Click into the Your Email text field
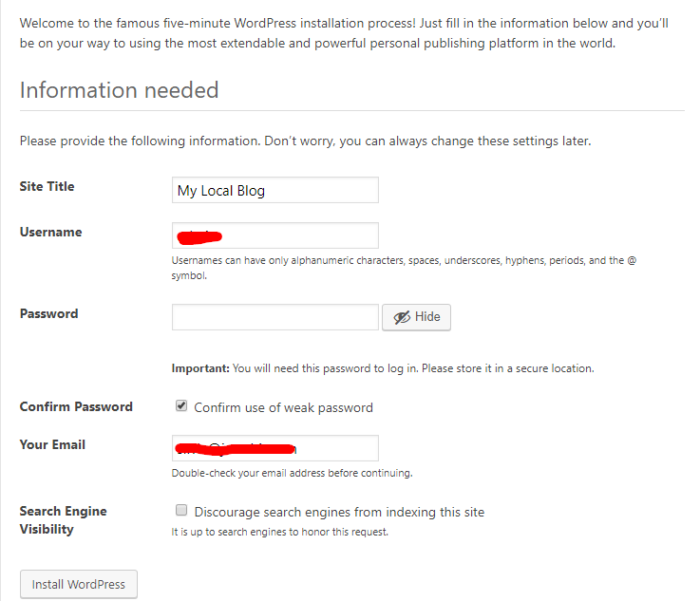Viewport: 700px width, 601px height. pyautogui.click(x=275, y=448)
